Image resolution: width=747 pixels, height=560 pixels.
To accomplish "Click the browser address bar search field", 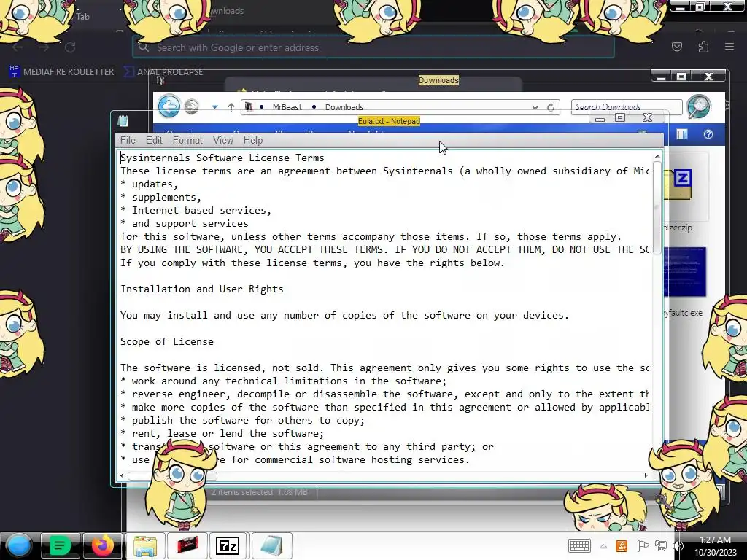I will [x=373, y=47].
